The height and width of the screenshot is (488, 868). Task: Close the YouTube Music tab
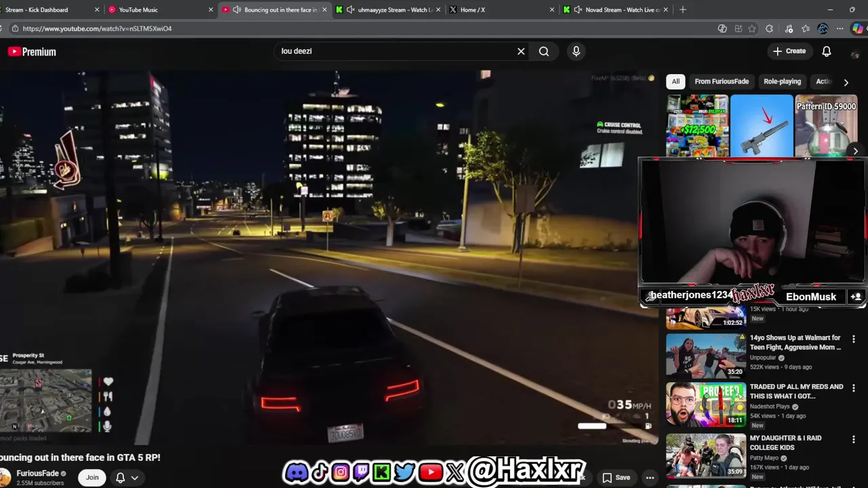pos(211,9)
